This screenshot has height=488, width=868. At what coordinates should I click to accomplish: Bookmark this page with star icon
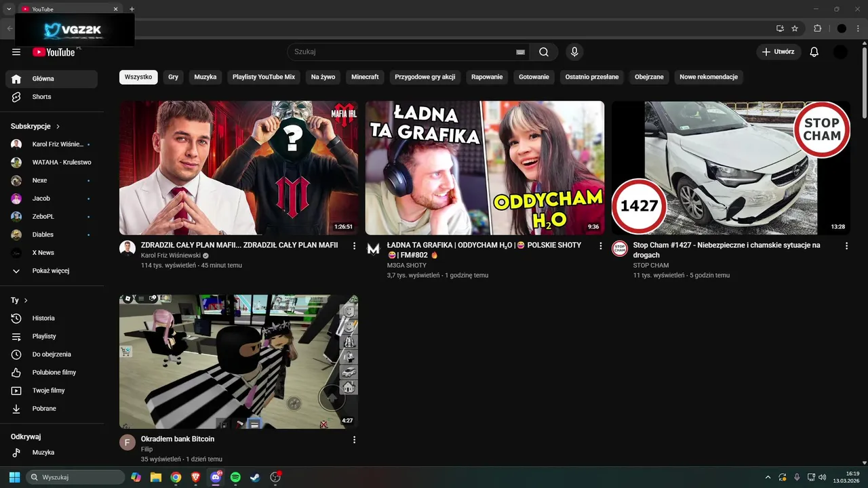pos(795,28)
